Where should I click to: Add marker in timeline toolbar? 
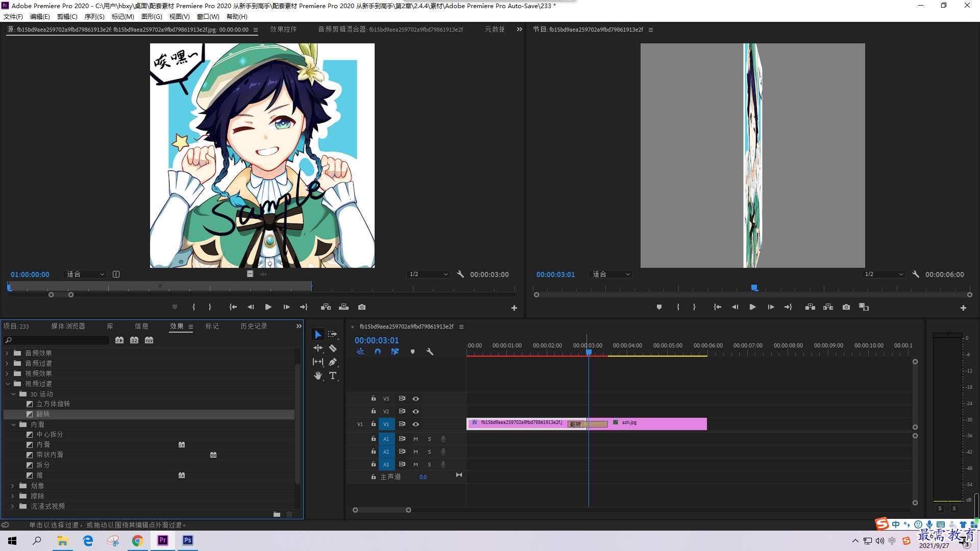[x=412, y=352]
